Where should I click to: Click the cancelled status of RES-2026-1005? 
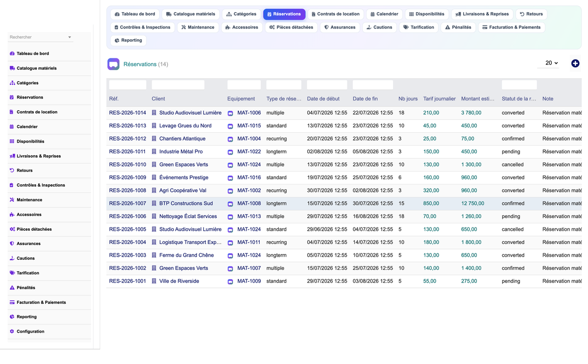tap(513, 229)
